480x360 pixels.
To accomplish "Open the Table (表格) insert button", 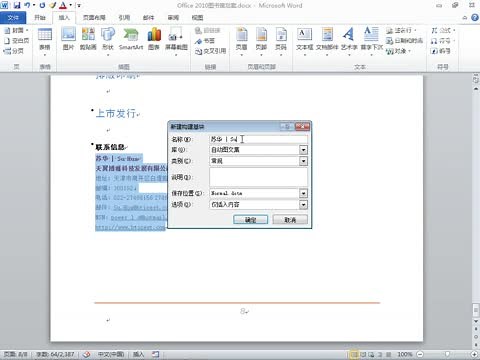I will click(45, 41).
